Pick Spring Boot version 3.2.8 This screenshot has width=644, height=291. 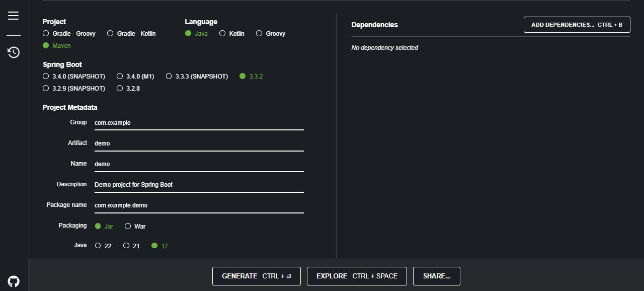click(x=120, y=89)
